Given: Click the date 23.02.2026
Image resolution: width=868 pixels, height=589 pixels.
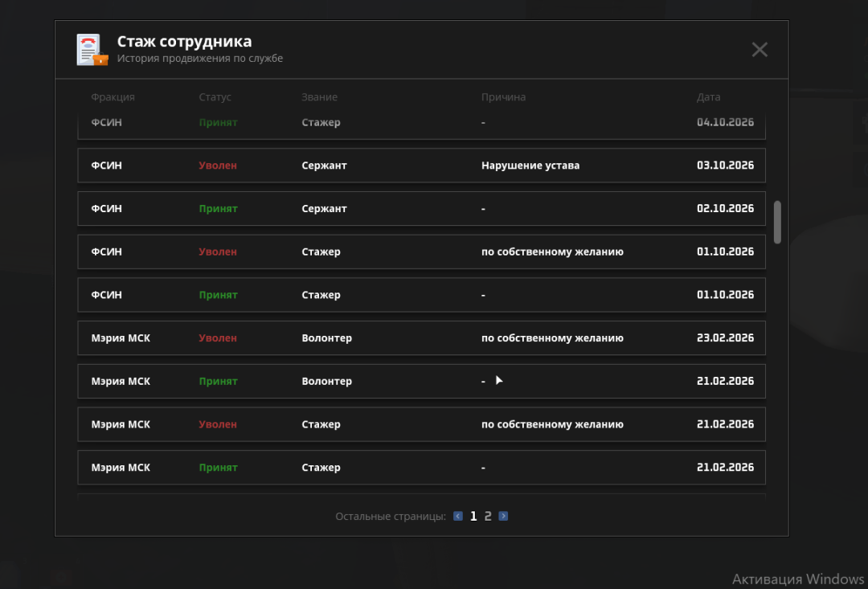Looking at the screenshot, I should 725,338.
